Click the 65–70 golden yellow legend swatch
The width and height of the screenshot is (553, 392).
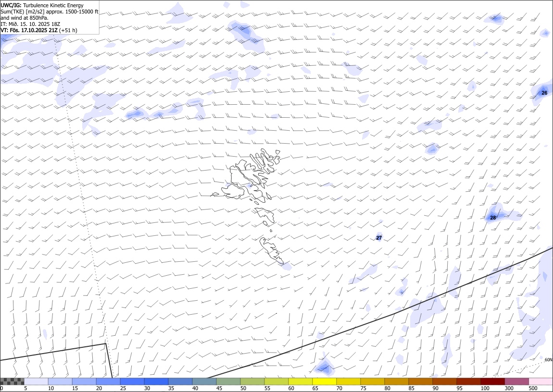click(324, 381)
